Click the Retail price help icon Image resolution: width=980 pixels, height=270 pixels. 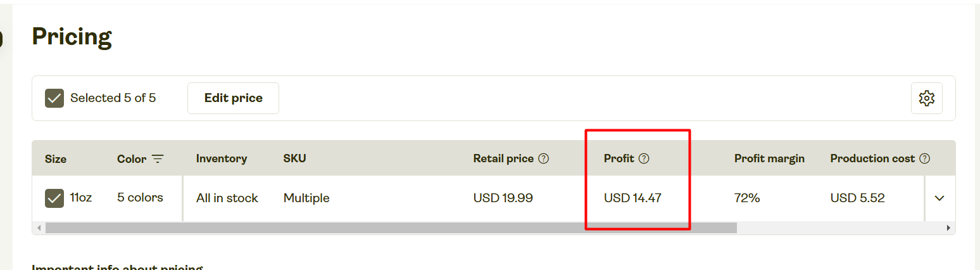tap(543, 158)
